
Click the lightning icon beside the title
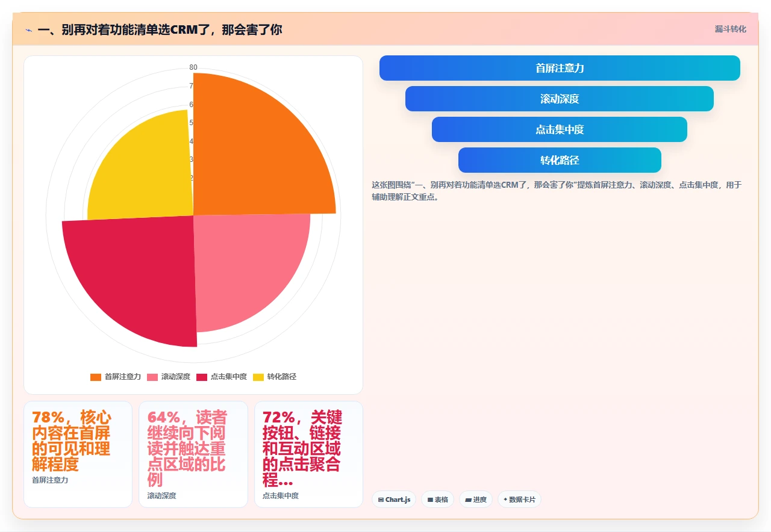point(28,29)
